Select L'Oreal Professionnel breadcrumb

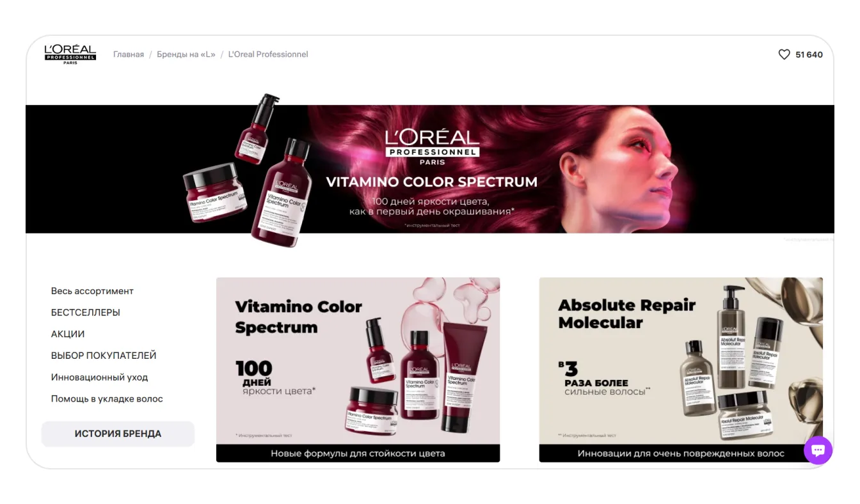tap(268, 55)
